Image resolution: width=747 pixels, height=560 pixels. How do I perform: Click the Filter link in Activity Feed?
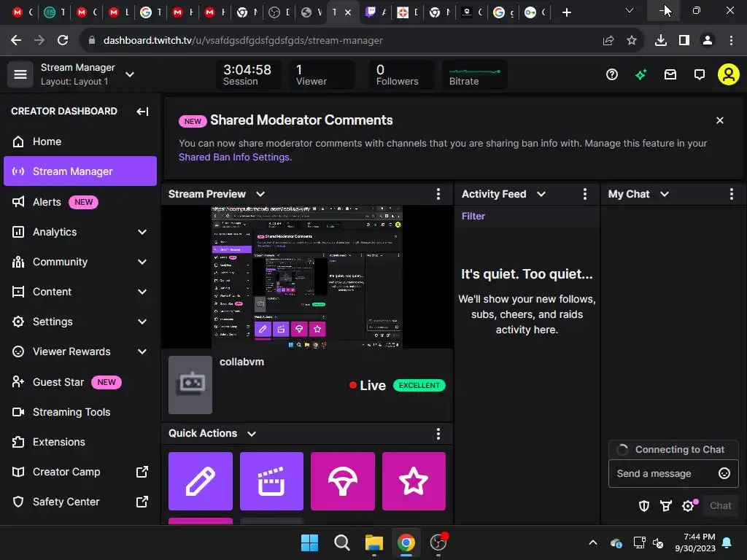tap(473, 216)
